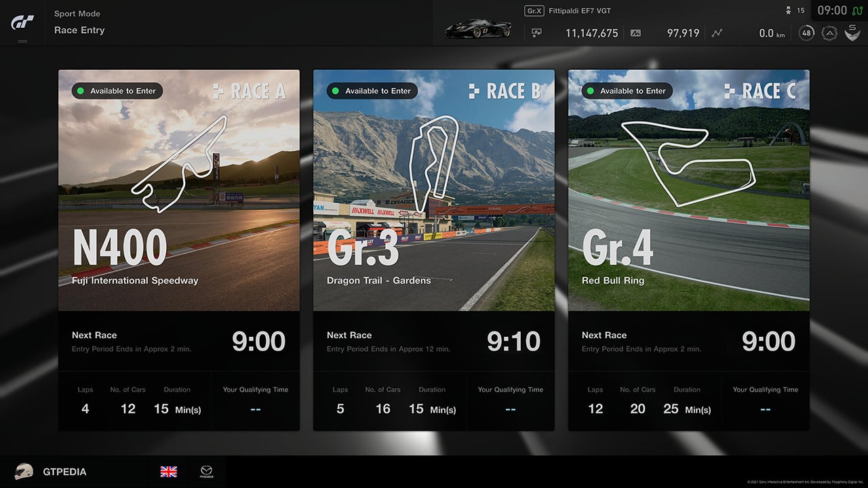868x488 pixels.
Task: Click Race A Your Qualifying Time value
Action: 256,409
